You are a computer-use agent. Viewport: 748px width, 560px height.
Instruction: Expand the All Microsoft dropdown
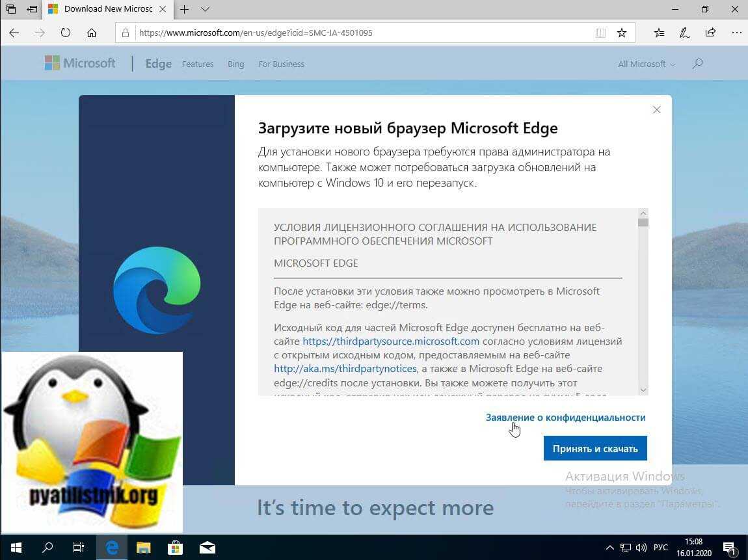tap(647, 64)
